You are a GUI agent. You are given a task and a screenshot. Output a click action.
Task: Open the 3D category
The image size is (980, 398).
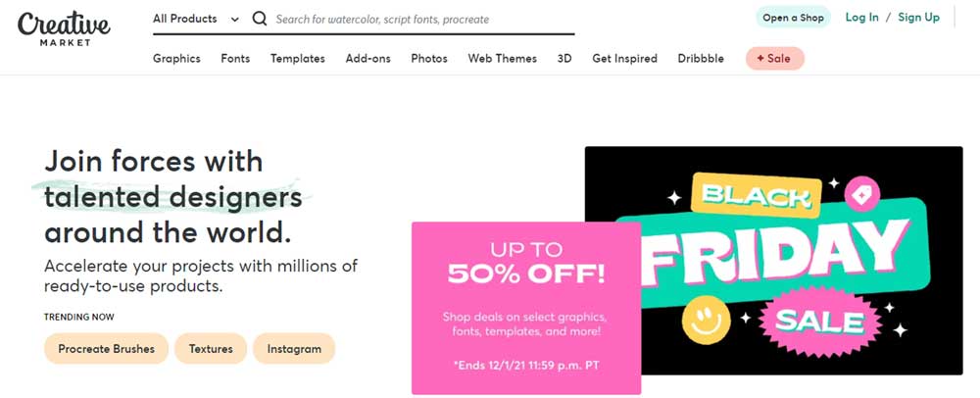tap(564, 58)
